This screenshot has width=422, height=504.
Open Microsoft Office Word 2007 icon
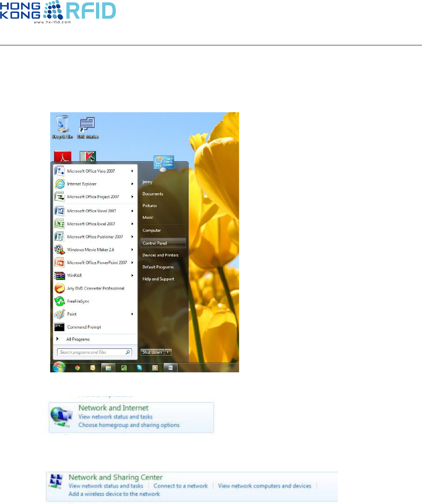click(x=60, y=211)
